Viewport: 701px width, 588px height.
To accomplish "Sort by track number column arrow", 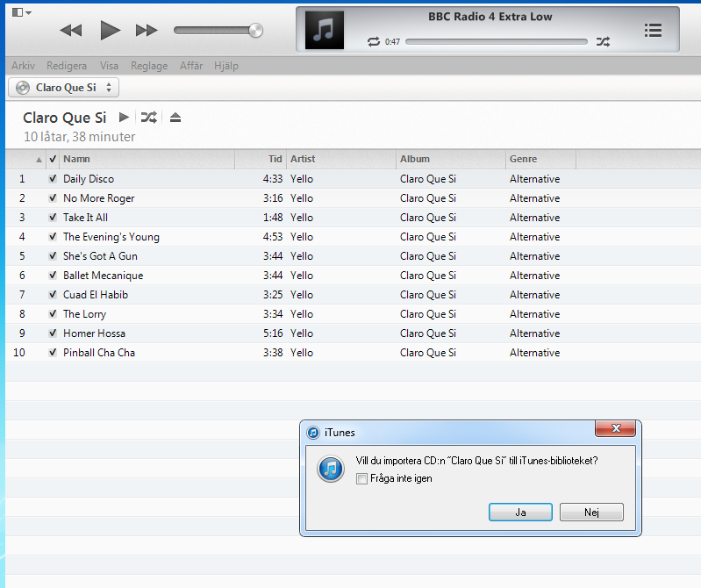I will (x=39, y=159).
